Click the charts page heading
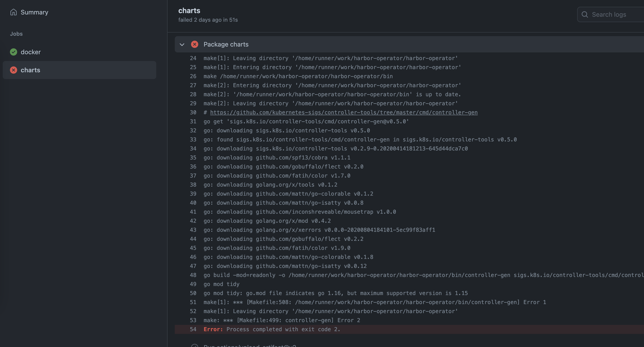 pos(189,11)
